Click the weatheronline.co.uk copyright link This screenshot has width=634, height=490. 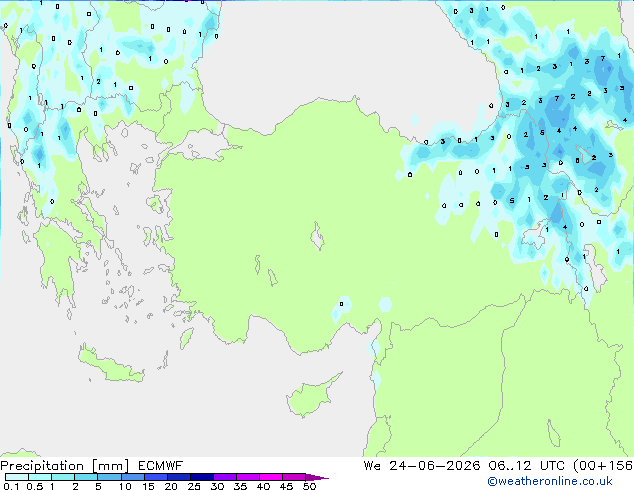[550, 481]
